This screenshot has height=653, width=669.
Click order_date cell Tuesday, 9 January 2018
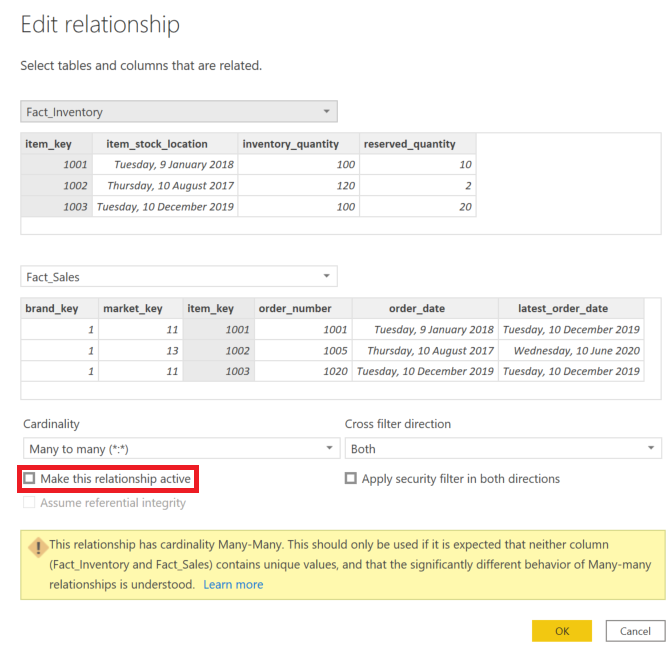point(425,329)
